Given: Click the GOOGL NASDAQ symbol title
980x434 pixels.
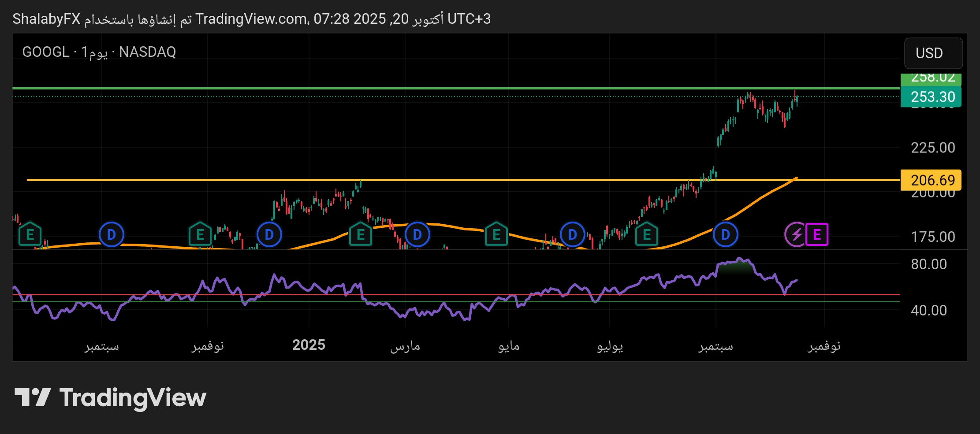Looking at the screenshot, I should 99,52.
